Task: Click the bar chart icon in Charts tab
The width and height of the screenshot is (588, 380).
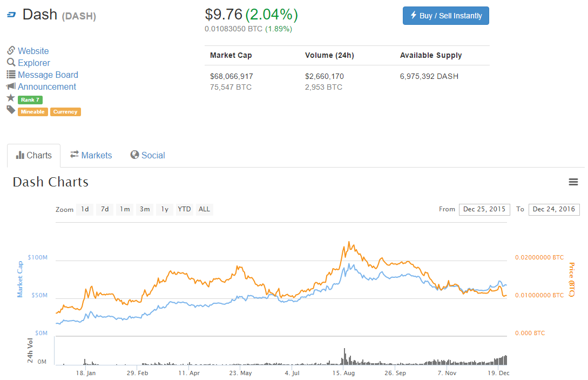Action: pos(20,155)
